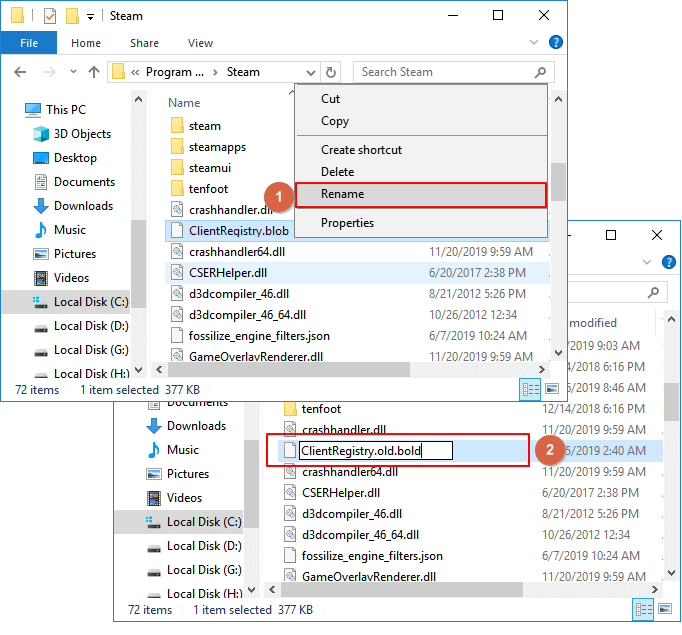
Task: Click the search magnifier icon
Action: (x=541, y=72)
